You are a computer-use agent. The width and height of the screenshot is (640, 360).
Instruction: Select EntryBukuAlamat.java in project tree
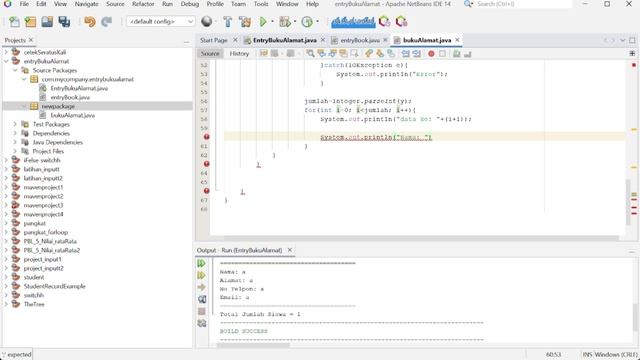79,88
